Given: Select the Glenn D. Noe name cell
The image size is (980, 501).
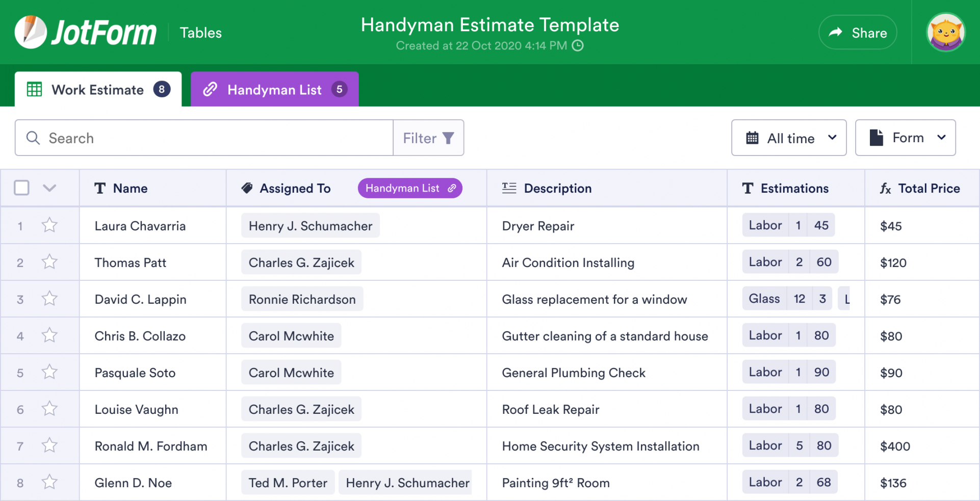Looking at the screenshot, I should [x=152, y=483].
